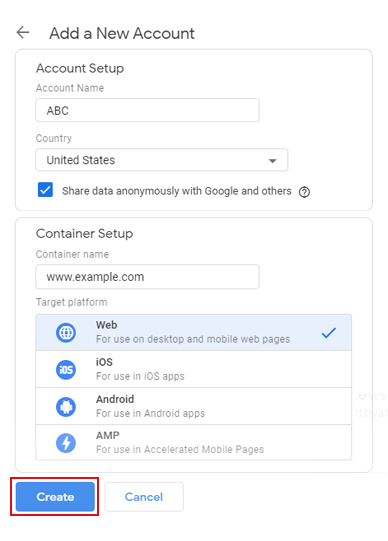This screenshot has width=388, height=541.
Task: Click the AMP lightning icon
Action: pos(66,443)
